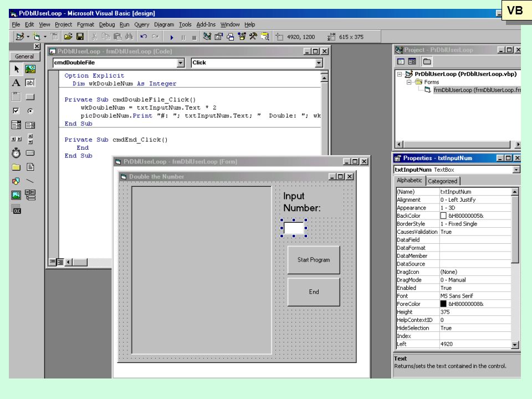Select the Frame tool in the toolbox

[x=16, y=97]
